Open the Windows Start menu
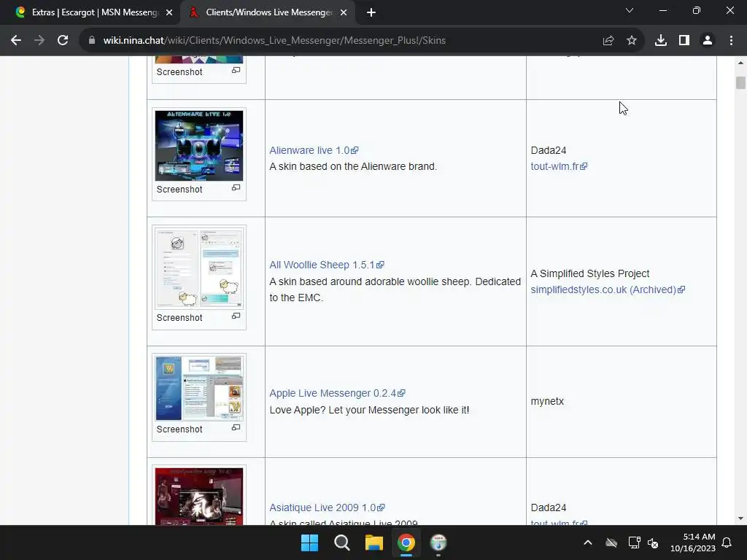This screenshot has height=560, width=747. click(x=309, y=542)
